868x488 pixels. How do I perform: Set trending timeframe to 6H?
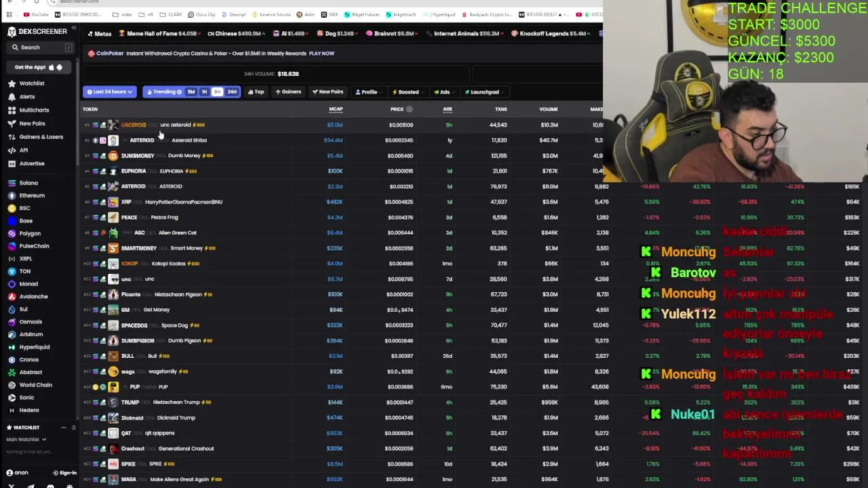click(217, 92)
